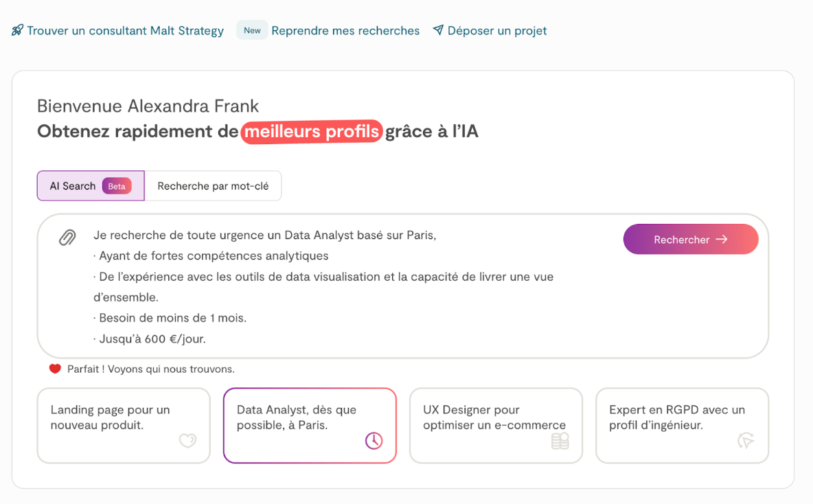The image size is (813, 504).
Task: Open Reprendre mes recherches link
Action: [345, 31]
